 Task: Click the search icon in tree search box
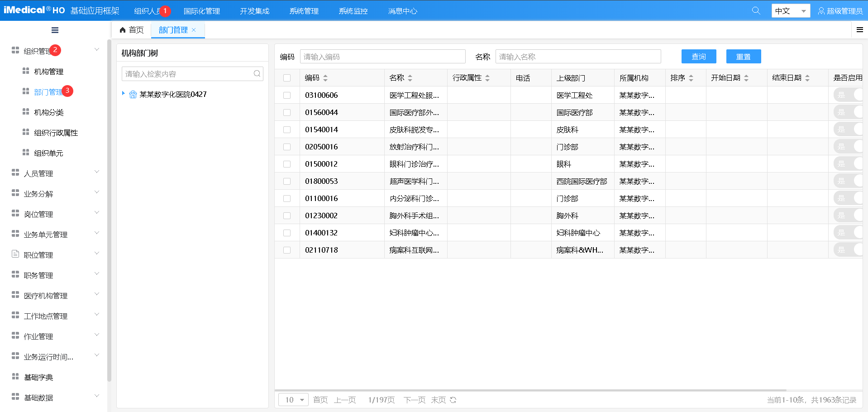tap(257, 74)
